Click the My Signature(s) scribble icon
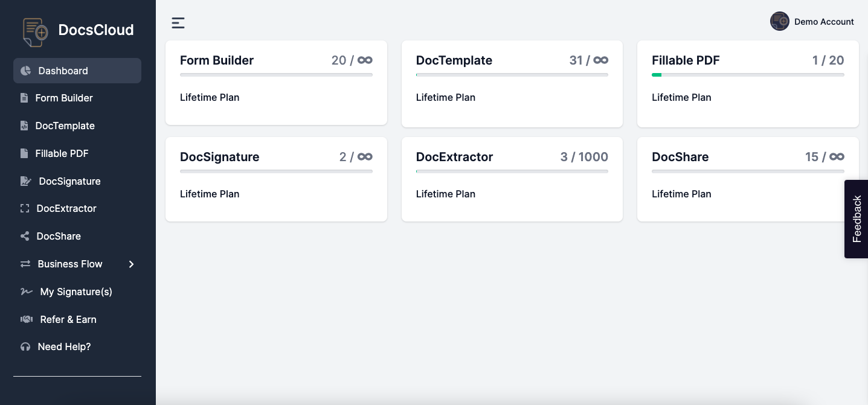 point(26,292)
